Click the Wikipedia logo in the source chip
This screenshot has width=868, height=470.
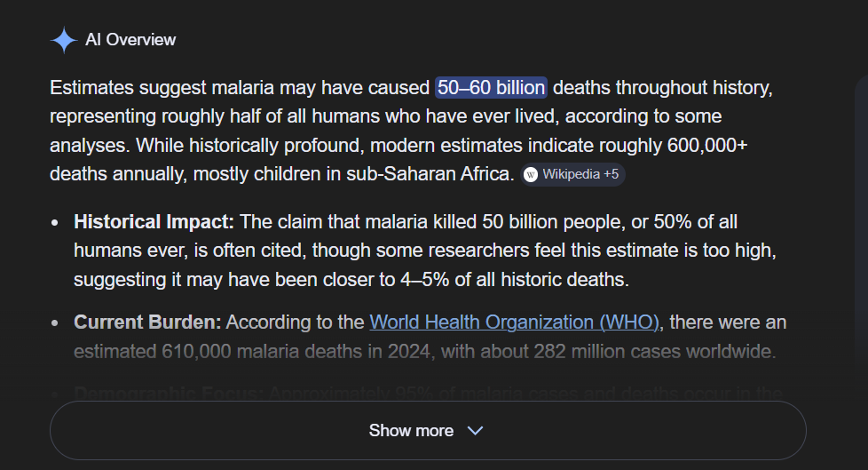coord(531,175)
